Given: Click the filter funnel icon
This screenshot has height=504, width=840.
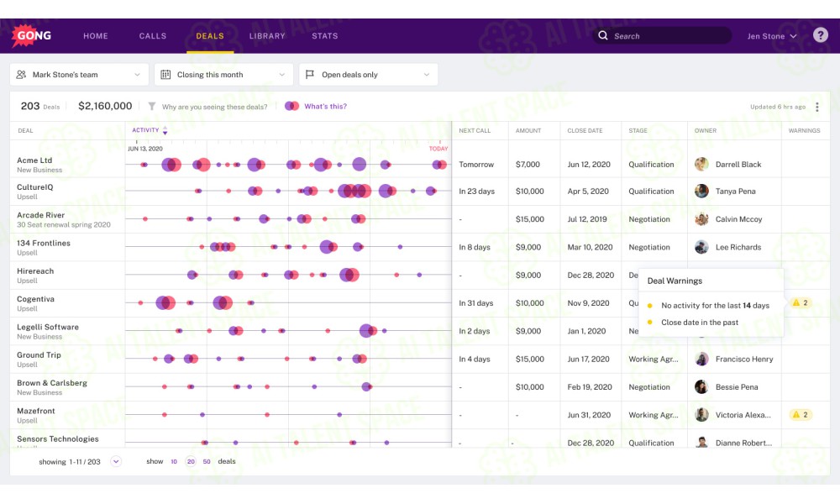Looking at the screenshot, I should [x=152, y=107].
